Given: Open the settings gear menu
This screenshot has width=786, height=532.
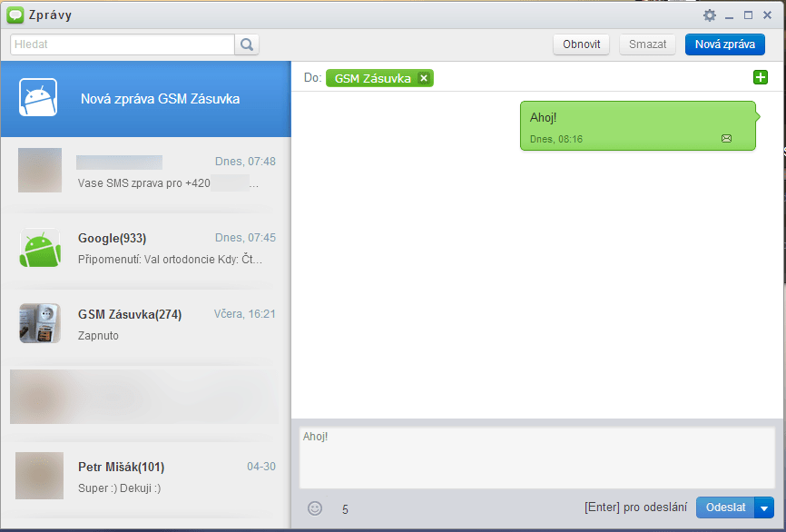Looking at the screenshot, I should 710,15.
